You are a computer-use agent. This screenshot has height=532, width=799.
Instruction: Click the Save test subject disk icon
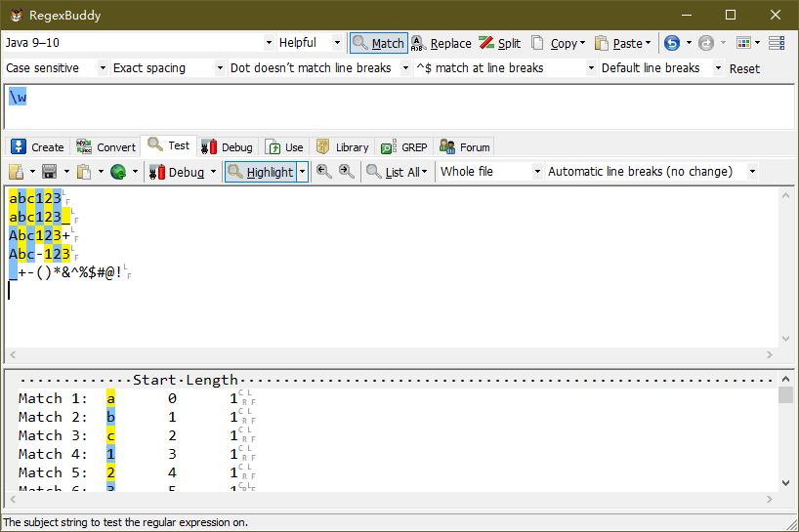(x=48, y=172)
